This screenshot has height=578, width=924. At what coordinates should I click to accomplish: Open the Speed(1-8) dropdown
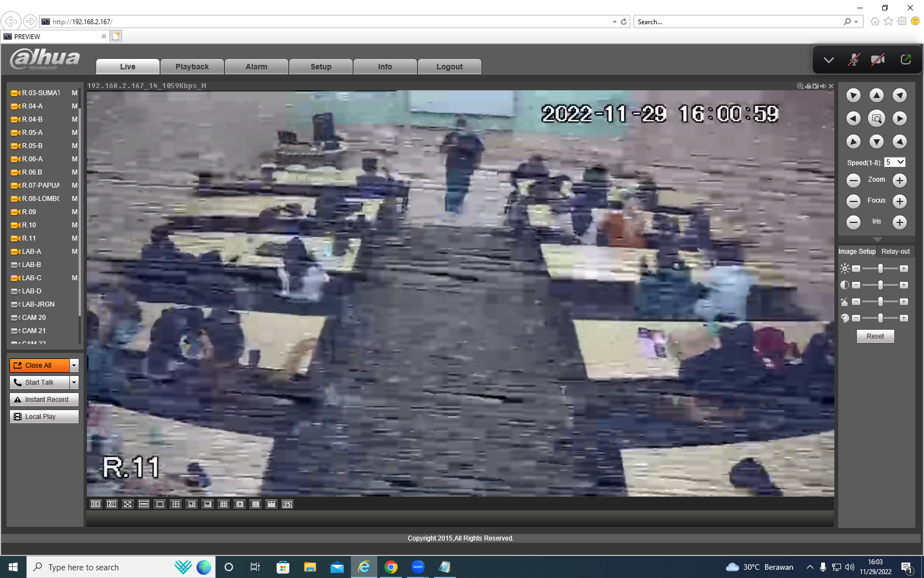tap(895, 162)
